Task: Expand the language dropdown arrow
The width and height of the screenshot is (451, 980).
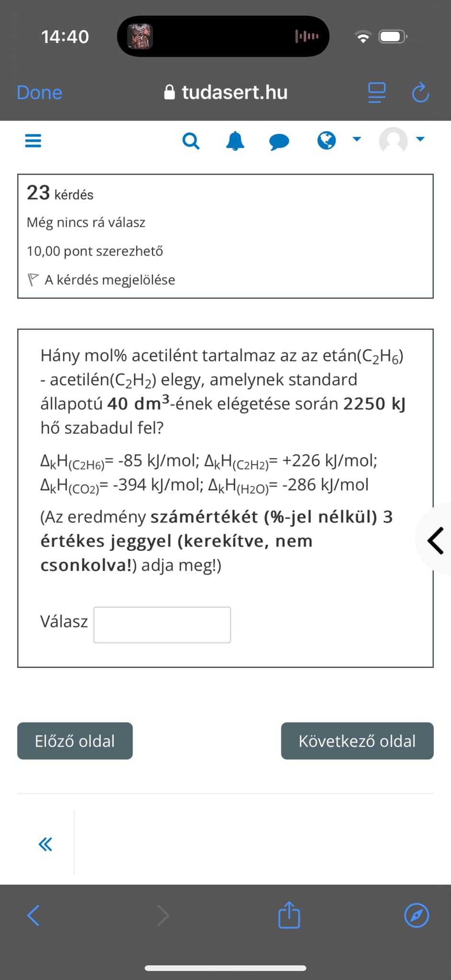Action: [x=357, y=139]
